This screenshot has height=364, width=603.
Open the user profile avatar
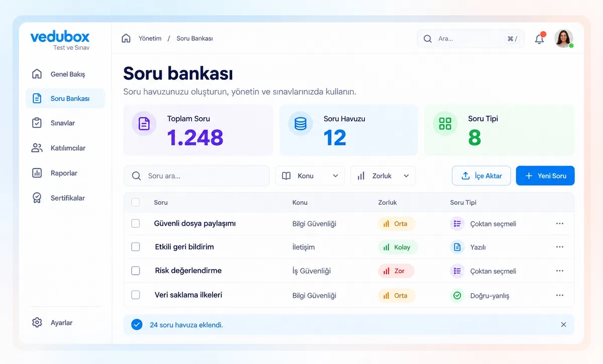tap(564, 39)
